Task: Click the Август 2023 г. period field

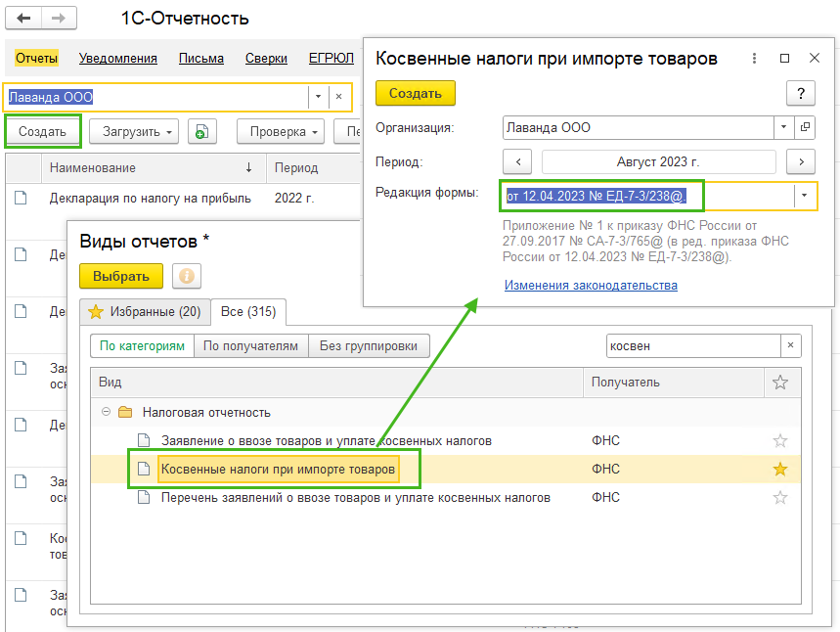Action: coord(658,161)
